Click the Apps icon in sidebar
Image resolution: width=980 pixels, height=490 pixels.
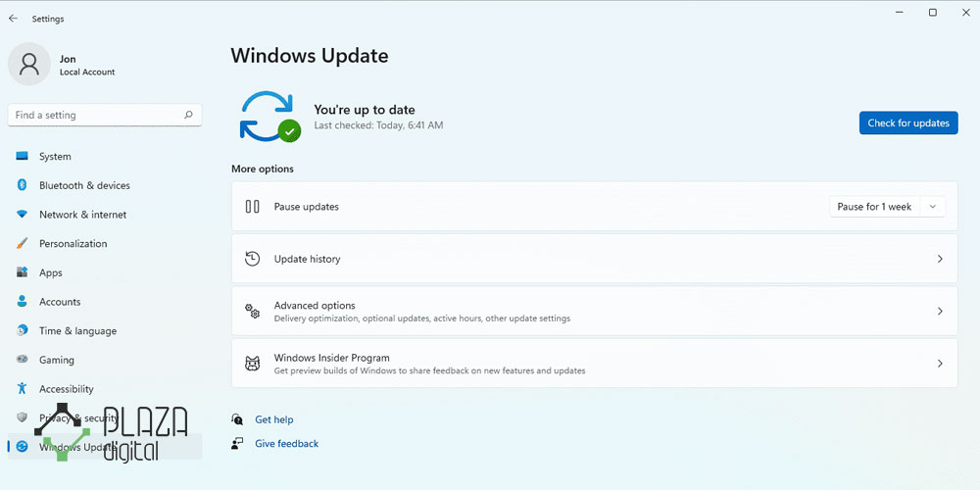click(x=22, y=272)
